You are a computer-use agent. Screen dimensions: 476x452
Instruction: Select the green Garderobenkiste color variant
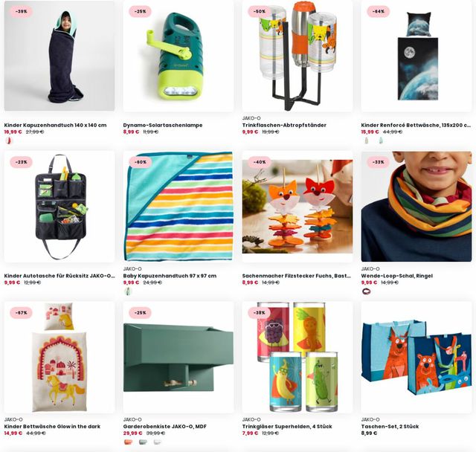[x=143, y=442]
